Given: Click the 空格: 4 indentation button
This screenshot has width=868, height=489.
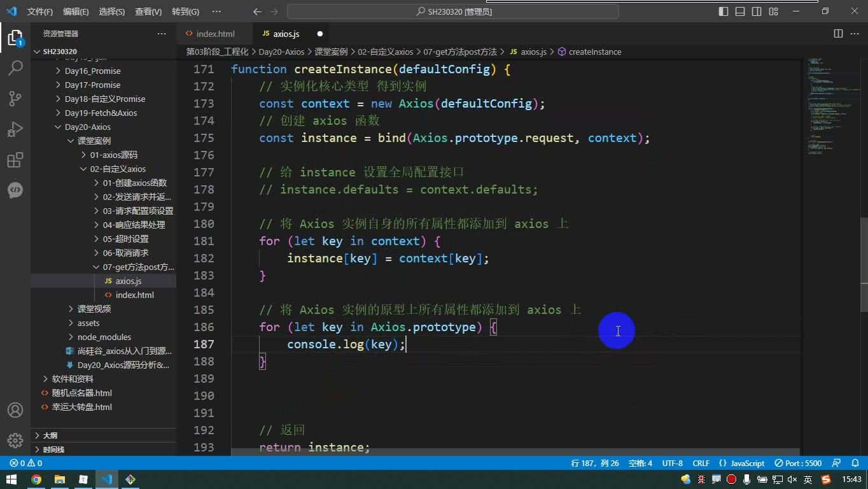Looking at the screenshot, I should click(x=640, y=464).
